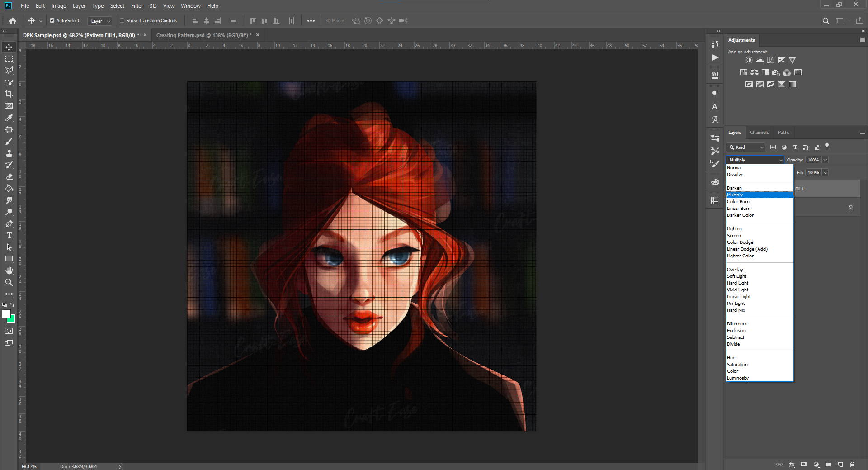
Task: Click the add layer mask icon
Action: coord(804,465)
